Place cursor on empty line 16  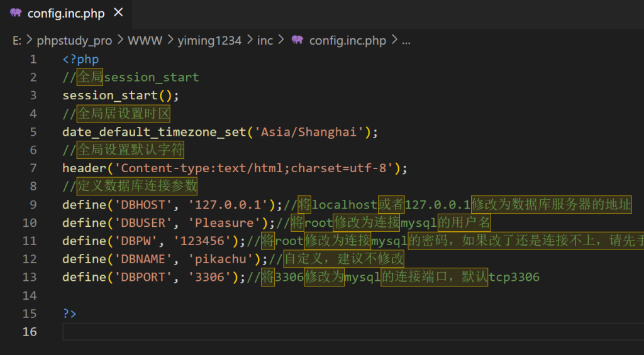click(252, 331)
